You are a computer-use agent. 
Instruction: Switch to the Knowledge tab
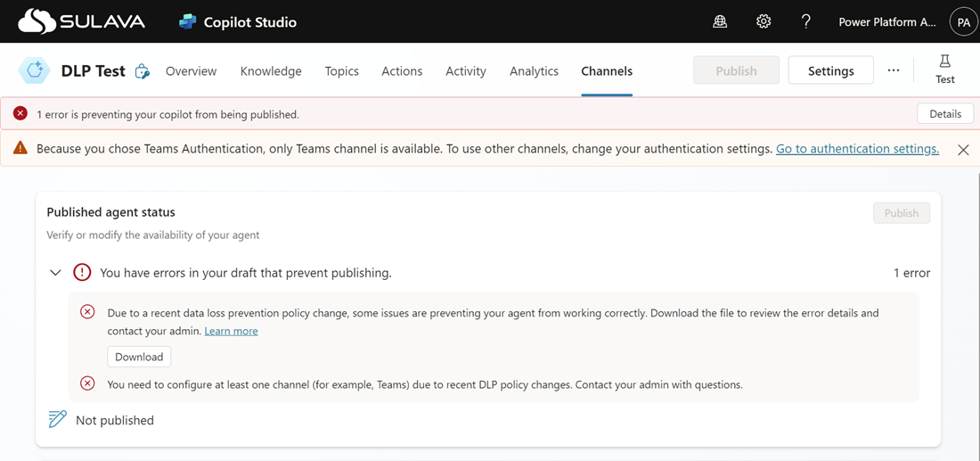[271, 71]
